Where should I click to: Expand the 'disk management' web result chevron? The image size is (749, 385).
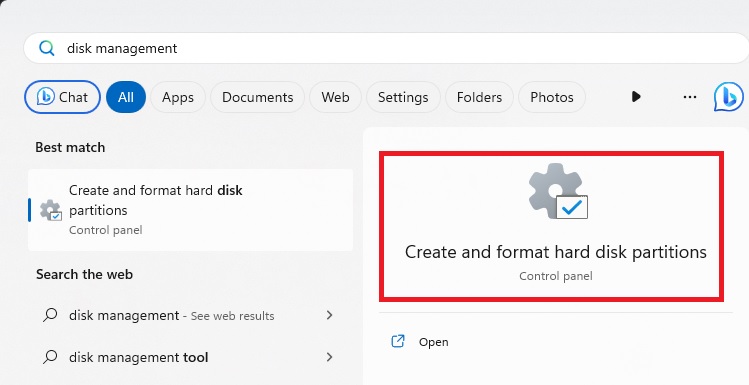tap(329, 315)
